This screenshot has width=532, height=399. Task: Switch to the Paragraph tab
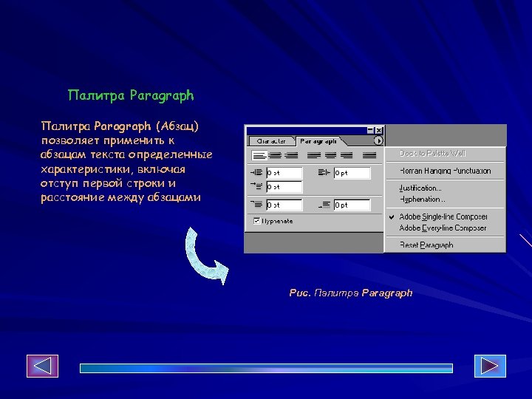[318, 141]
